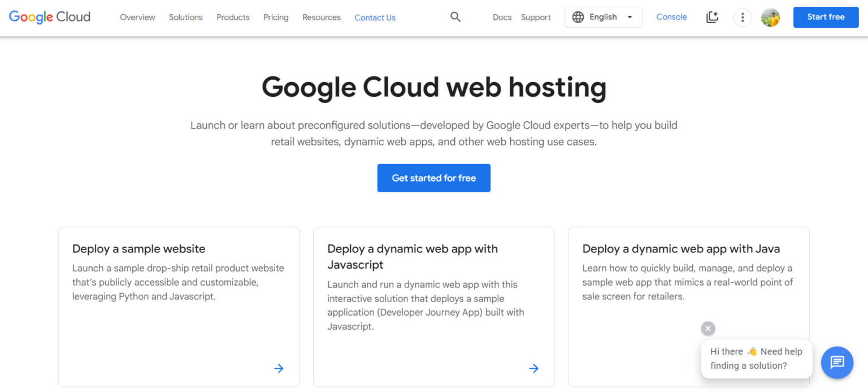Open the Support link

coord(535,18)
